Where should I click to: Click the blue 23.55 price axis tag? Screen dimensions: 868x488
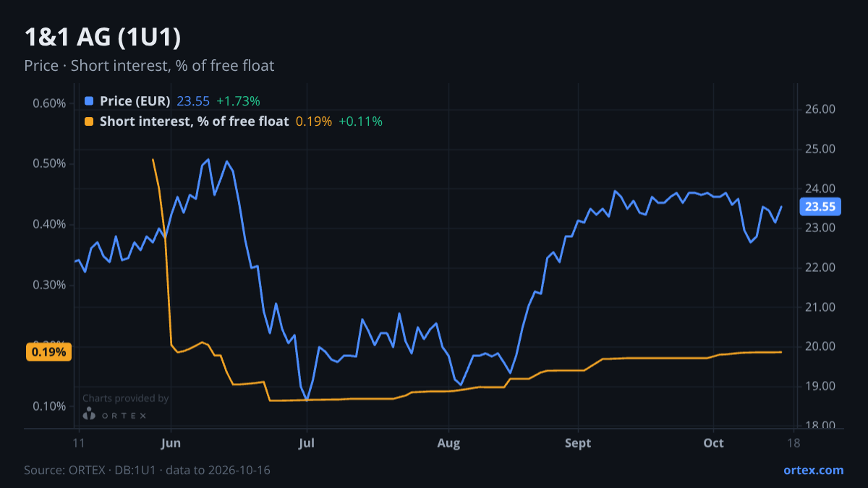(820, 207)
